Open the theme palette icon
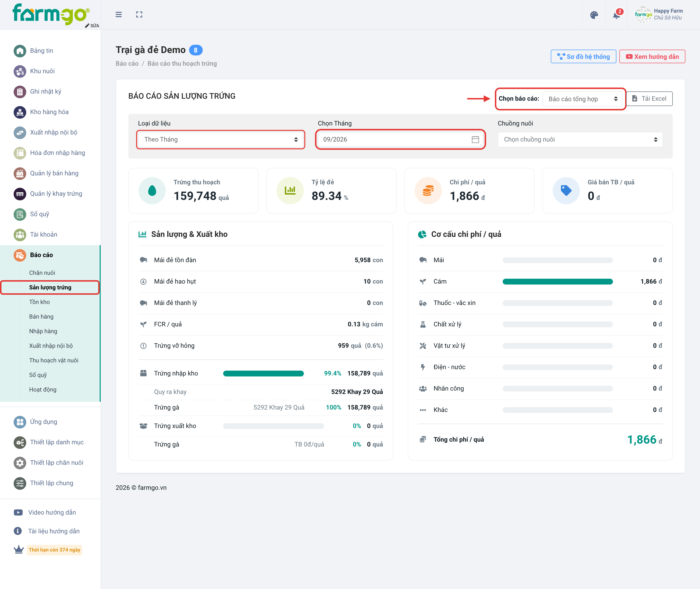Viewport: 700px width, 589px height. tap(594, 15)
